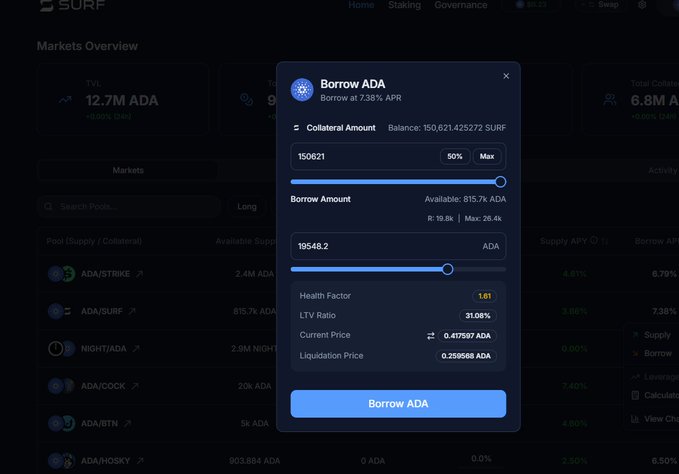Click the Total Collateral users icon
679x474 pixels.
click(610, 100)
